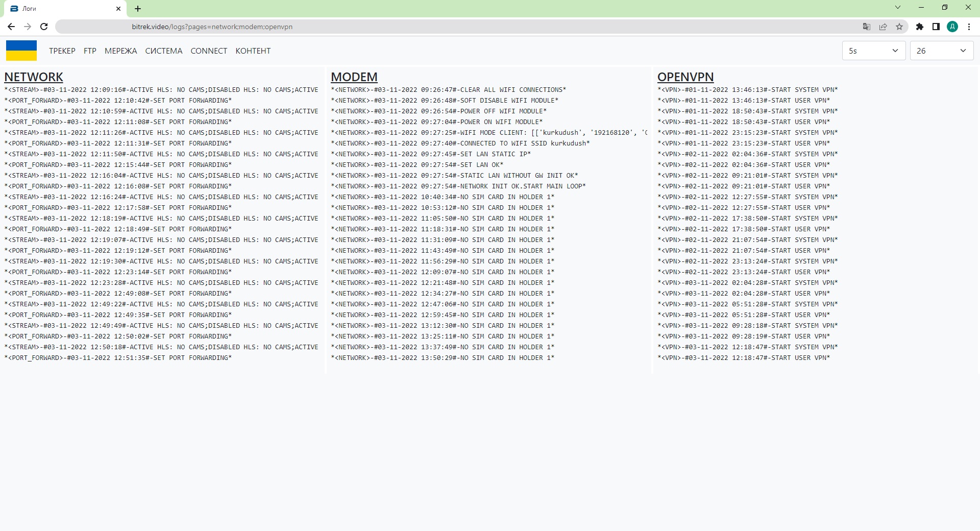Open the МЕРЕЖА menu item
Viewport: 980px width, 531px height.
(x=120, y=51)
